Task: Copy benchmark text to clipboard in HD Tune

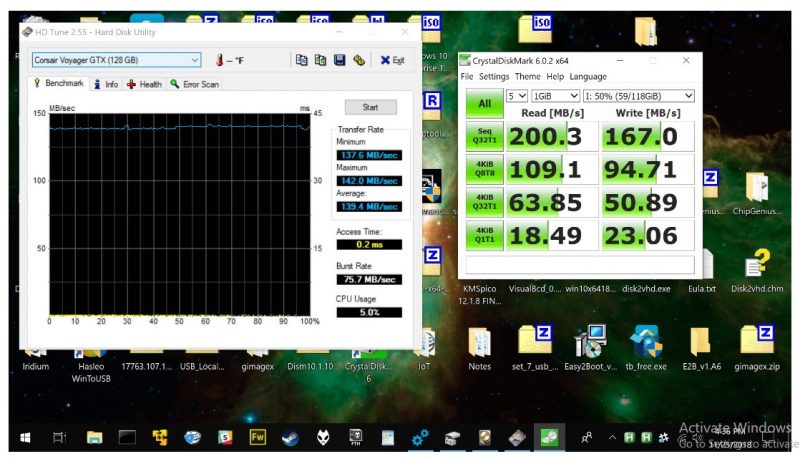Action: (302, 60)
